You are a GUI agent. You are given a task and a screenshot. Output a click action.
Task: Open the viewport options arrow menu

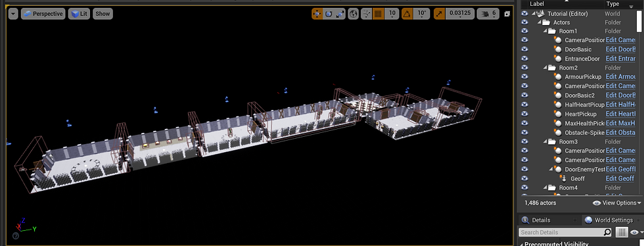coord(13,14)
